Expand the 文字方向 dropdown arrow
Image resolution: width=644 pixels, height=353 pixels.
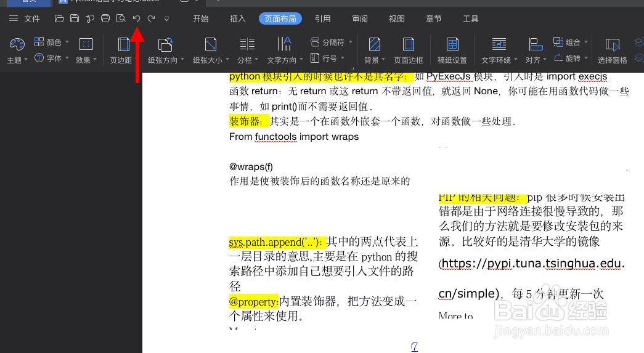[301, 60]
